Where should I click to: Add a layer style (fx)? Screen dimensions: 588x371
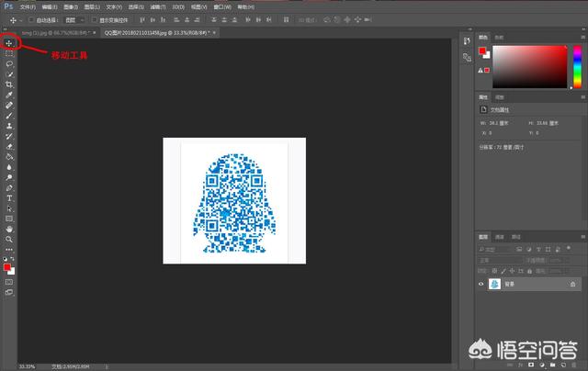pyautogui.click(x=521, y=365)
